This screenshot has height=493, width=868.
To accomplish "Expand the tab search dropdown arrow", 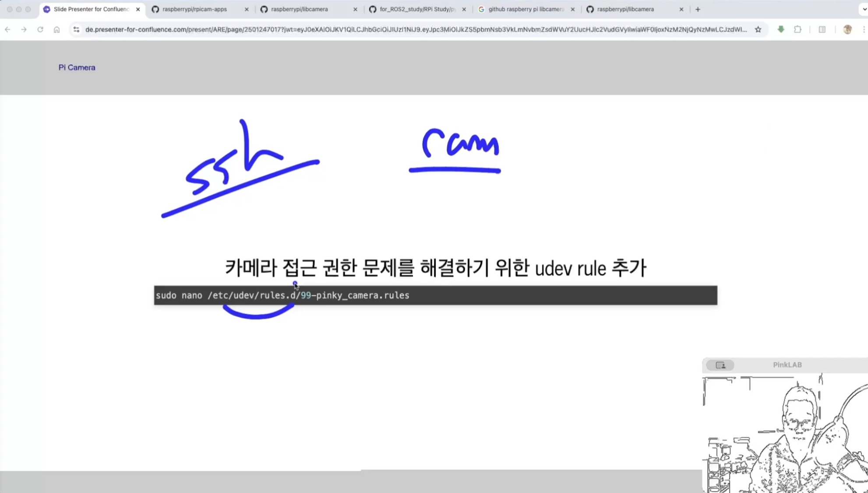I will pyautogui.click(x=864, y=9).
